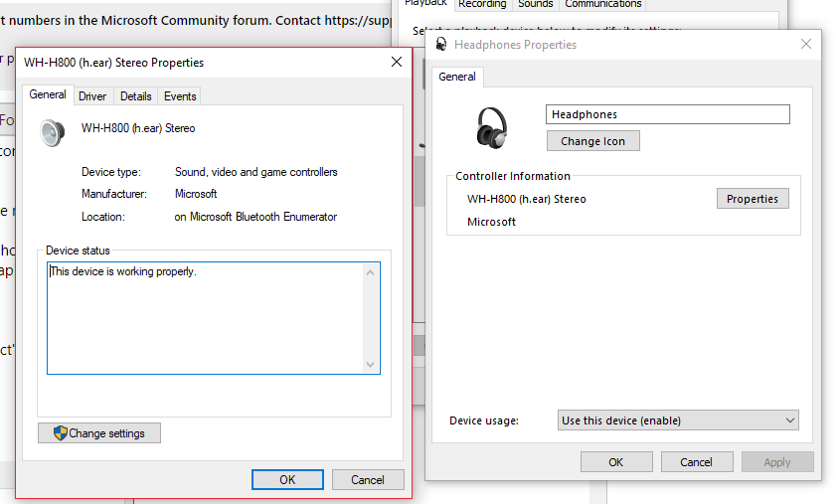Click the Device status scrollbar up arrow
The image size is (840, 504).
(x=370, y=272)
